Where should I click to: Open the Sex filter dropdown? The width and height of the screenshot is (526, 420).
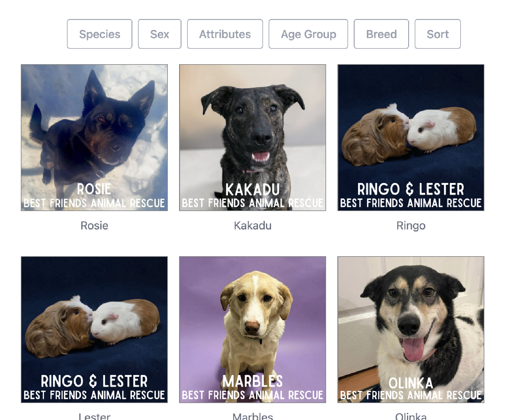tap(159, 34)
